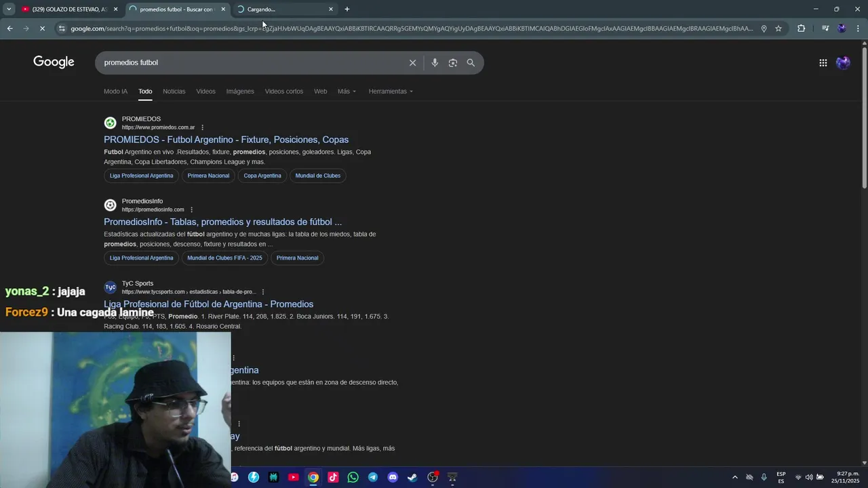The height and width of the screenshot is (488, 868).
Task: Open the more options dots beside promediosinfo.com
Action: (191, 209)
